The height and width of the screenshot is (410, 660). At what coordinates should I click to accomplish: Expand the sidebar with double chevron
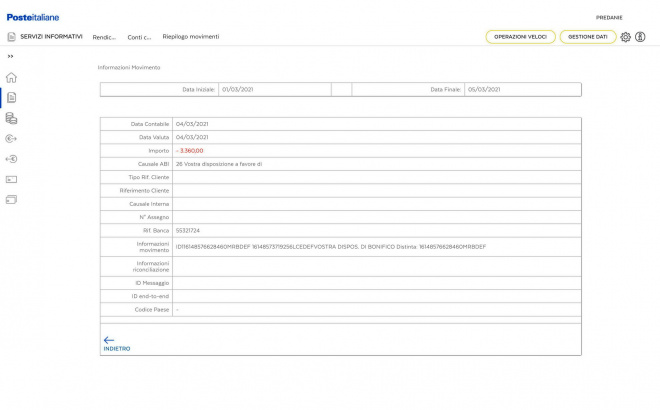(x=11, y=56)
